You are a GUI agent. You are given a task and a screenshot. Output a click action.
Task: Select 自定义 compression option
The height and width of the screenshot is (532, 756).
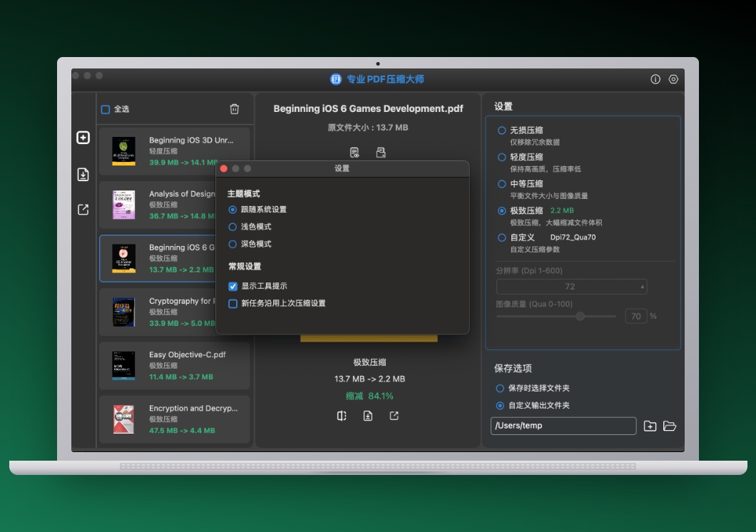(502, 237)
